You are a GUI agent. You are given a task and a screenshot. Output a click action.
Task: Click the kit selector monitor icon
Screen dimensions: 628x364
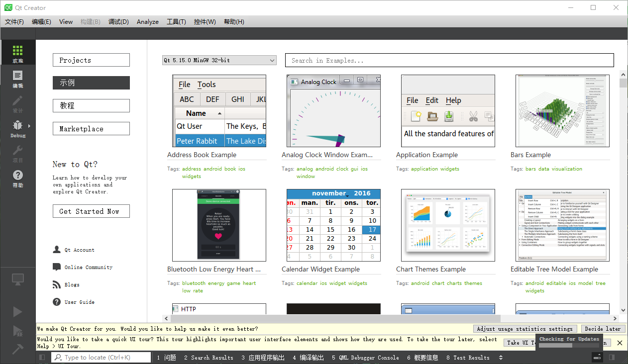point(18,279)
